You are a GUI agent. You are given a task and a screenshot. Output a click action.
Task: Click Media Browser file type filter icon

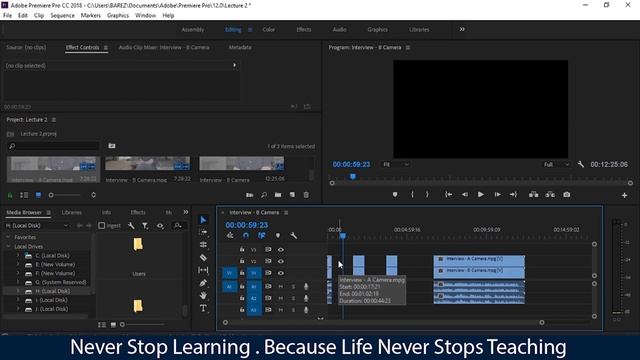point(145,226)
